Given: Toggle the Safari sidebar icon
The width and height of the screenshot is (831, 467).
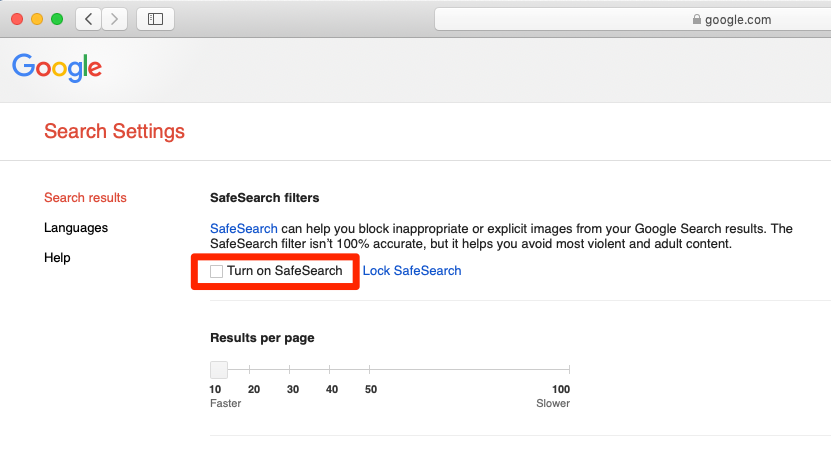Looking at the screenshot, I should pyautogui.click(x=155, y=20).
